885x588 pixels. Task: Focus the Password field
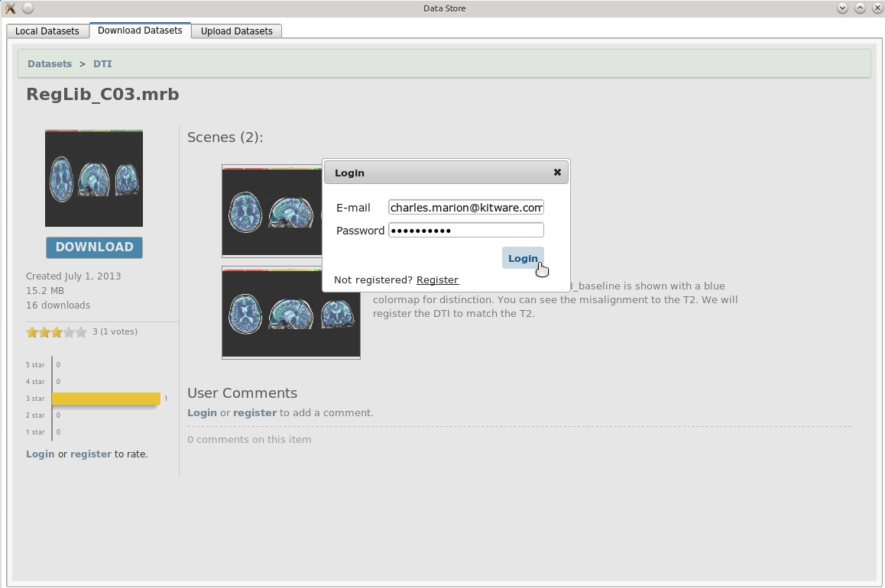465,231
